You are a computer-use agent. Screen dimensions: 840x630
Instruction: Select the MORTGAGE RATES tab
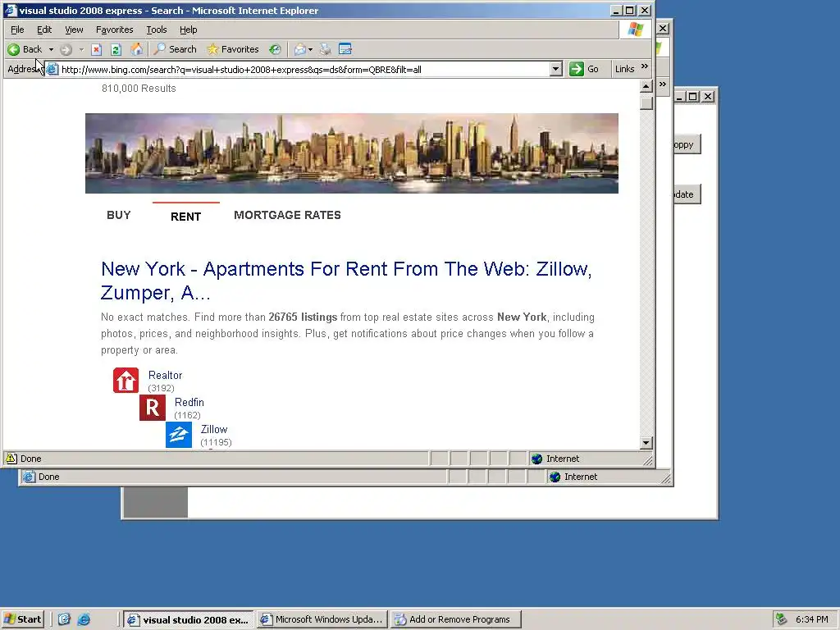[x=287, y=215]
